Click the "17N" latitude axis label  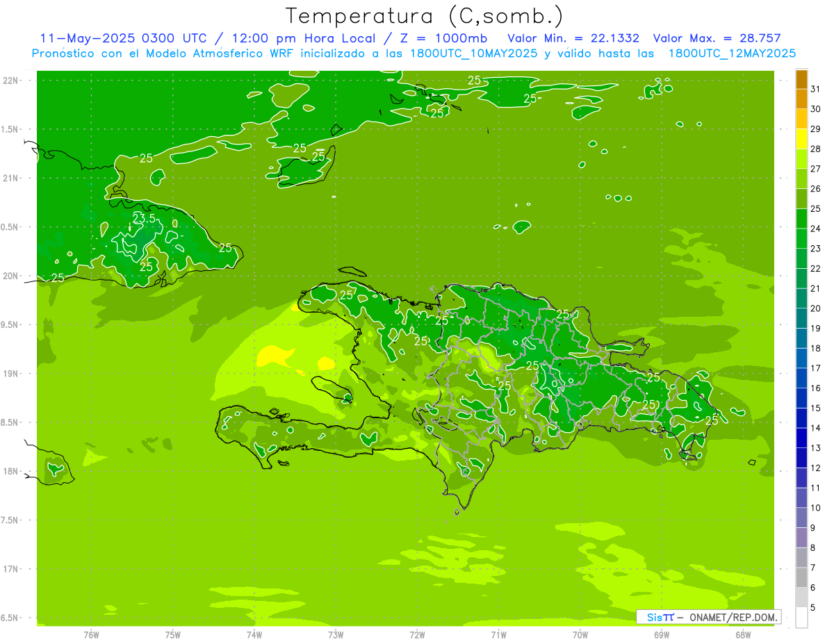click(10, 569)
